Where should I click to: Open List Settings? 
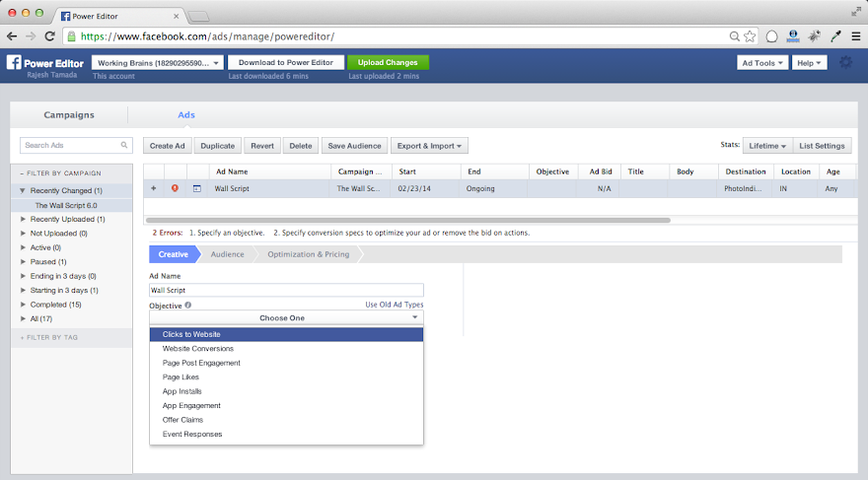[x=822, y=146]
